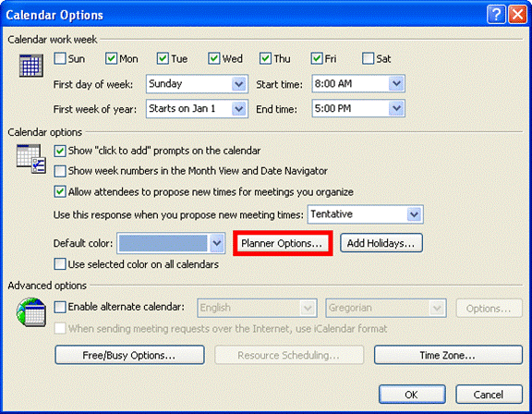The width and height of the screenshot is (532, 414).
Task: Open the Default color swatch picker
Action: tap(171, 243)
